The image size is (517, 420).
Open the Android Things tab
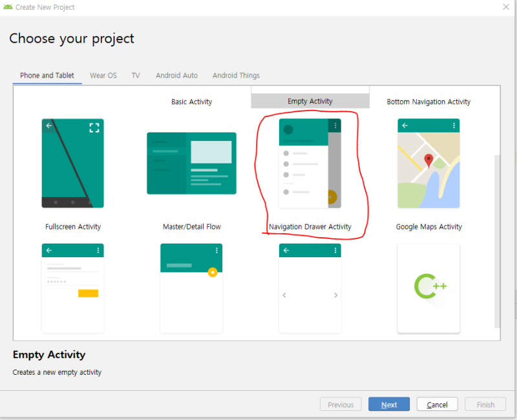click(236, 76)
